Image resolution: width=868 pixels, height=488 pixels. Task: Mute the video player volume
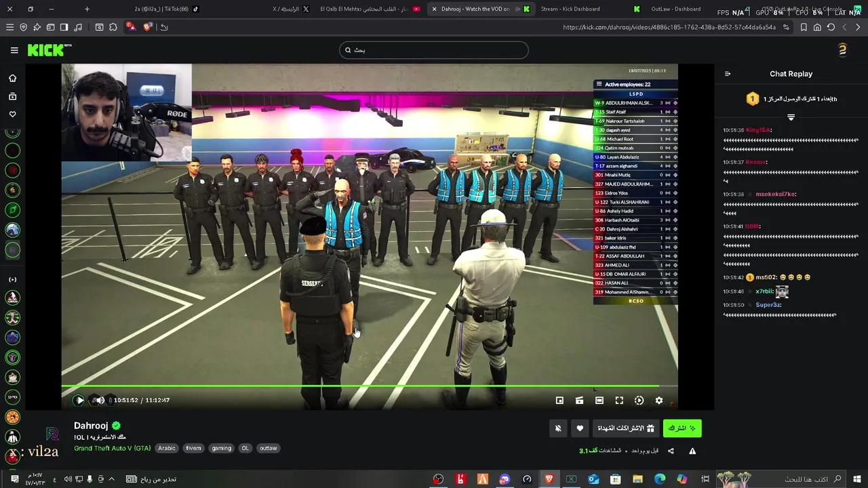(100, 401)
